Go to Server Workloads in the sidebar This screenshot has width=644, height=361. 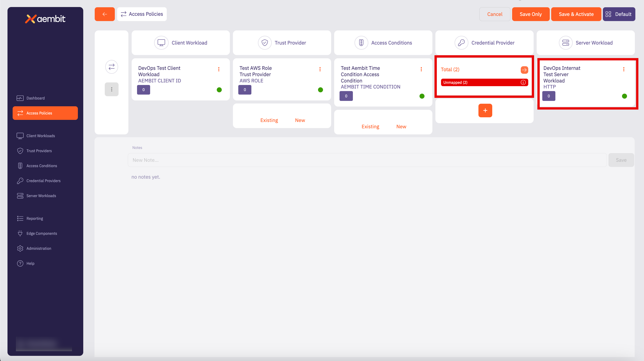coord(45,196)
